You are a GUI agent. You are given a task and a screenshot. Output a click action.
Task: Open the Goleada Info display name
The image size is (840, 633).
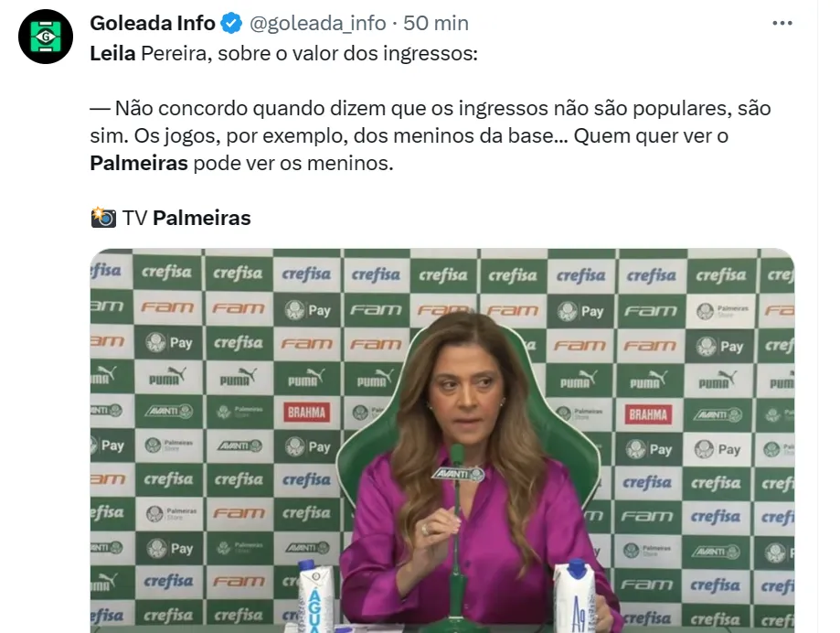[153, 23]
